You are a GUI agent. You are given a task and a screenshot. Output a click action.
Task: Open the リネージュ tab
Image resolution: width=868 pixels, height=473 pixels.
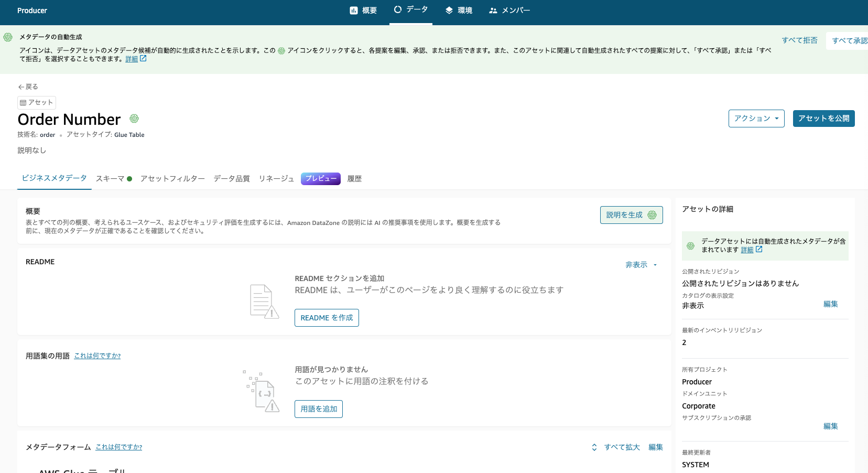pyautogui.click(x=276, y=178)
